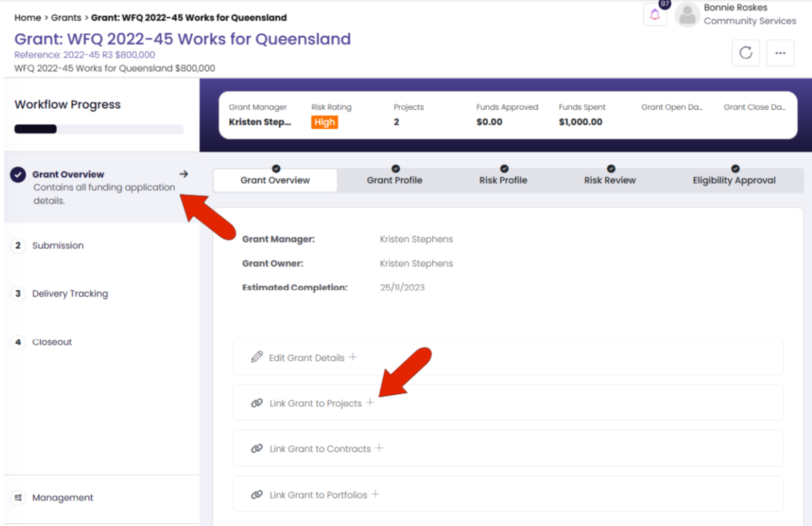Click the Funds Approved value $0.00

click(489, 122)
